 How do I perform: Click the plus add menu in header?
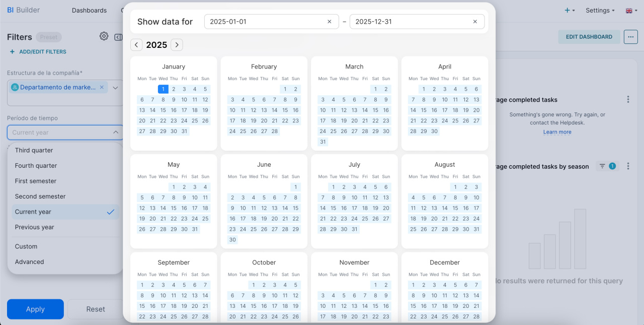pyautogui.click(x=570, y=10)
